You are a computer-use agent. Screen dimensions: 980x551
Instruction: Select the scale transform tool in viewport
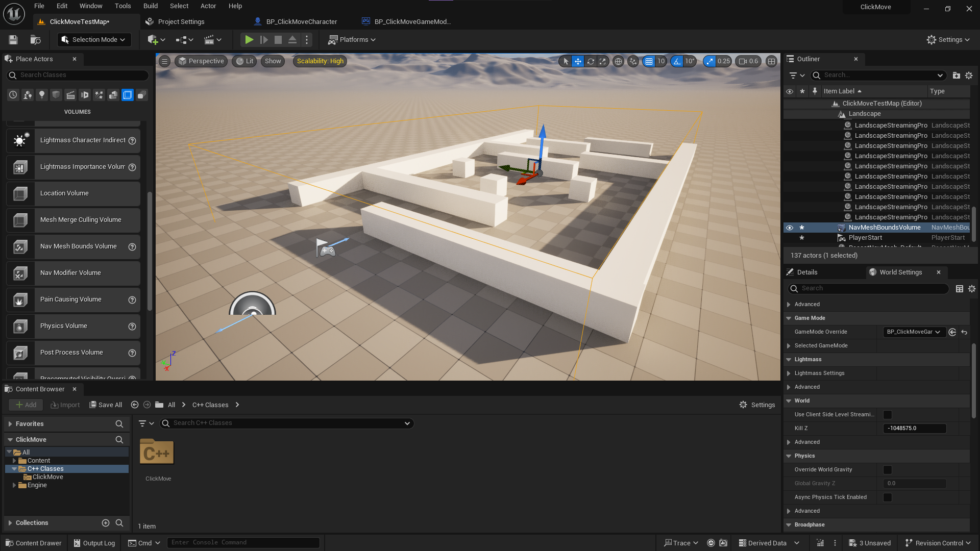click(603, 61)
